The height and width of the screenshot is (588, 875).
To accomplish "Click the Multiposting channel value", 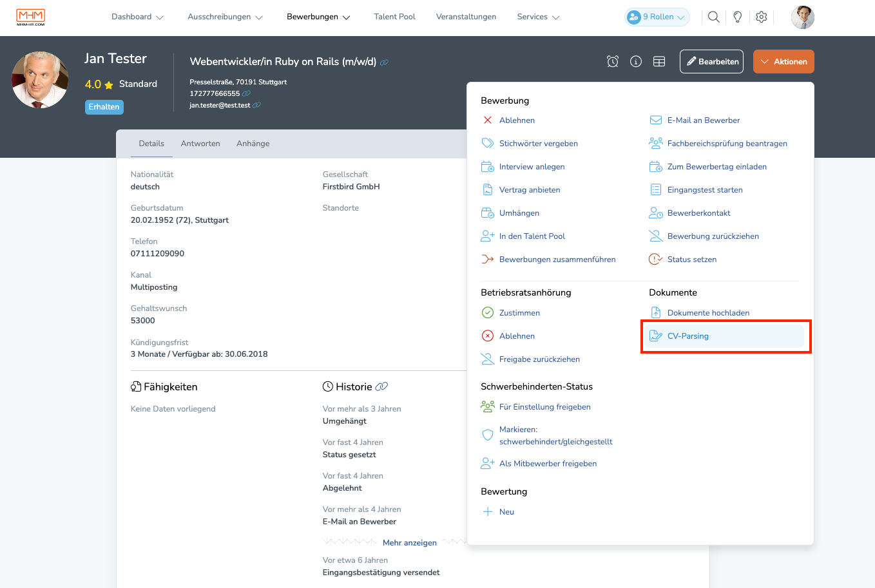I will (x=154, y=287).
